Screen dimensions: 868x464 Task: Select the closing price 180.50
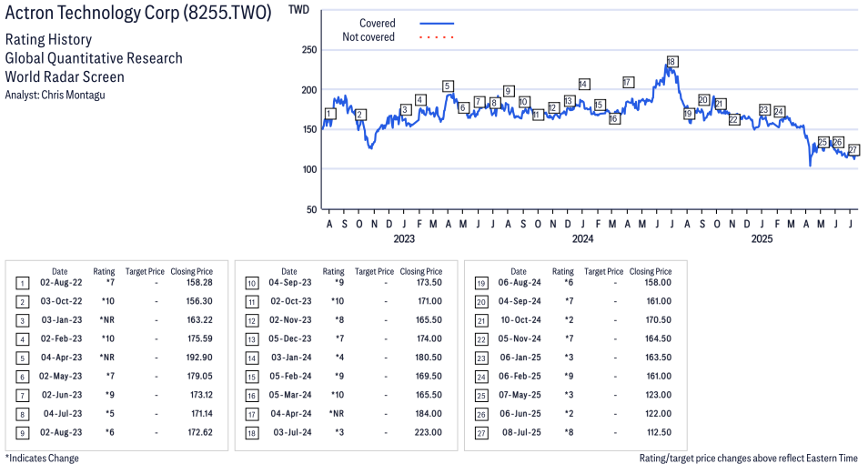(x=429, y=358)
